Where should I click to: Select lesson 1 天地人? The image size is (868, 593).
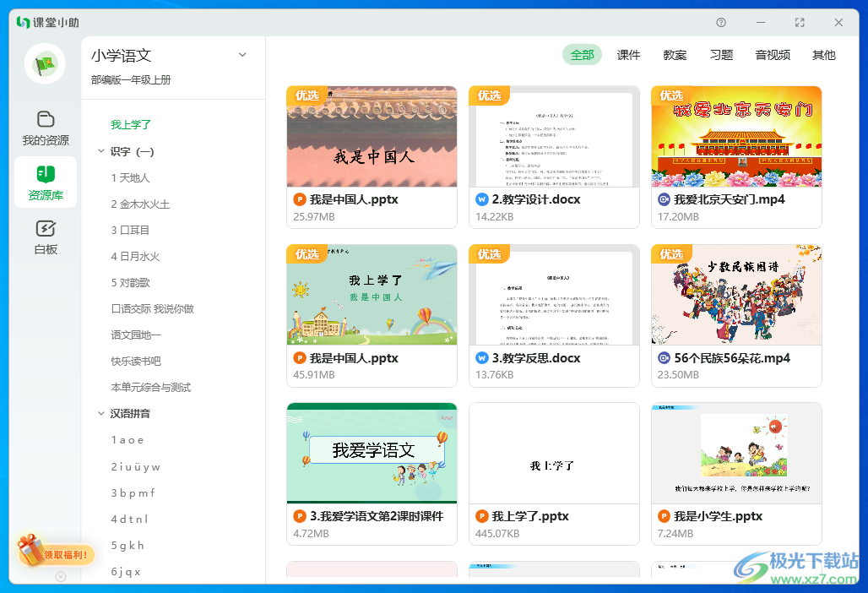[130, 177]
